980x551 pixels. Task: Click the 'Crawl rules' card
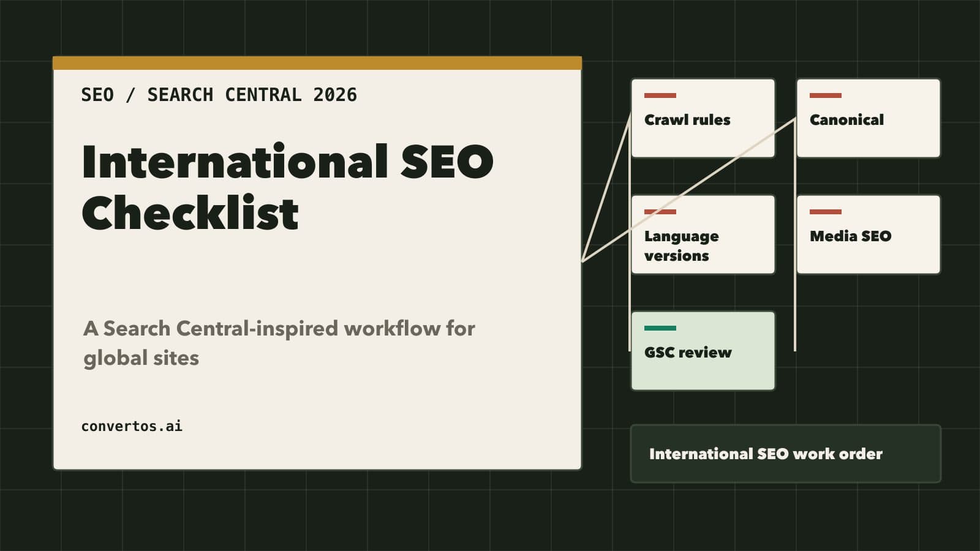coord(703,118)
